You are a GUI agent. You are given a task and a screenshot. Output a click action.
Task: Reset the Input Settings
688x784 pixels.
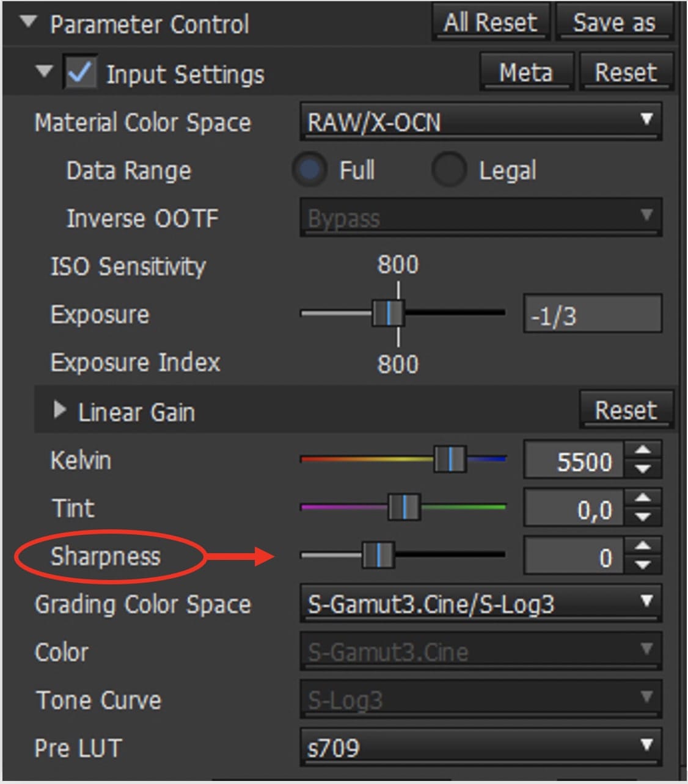coord(626,72)
